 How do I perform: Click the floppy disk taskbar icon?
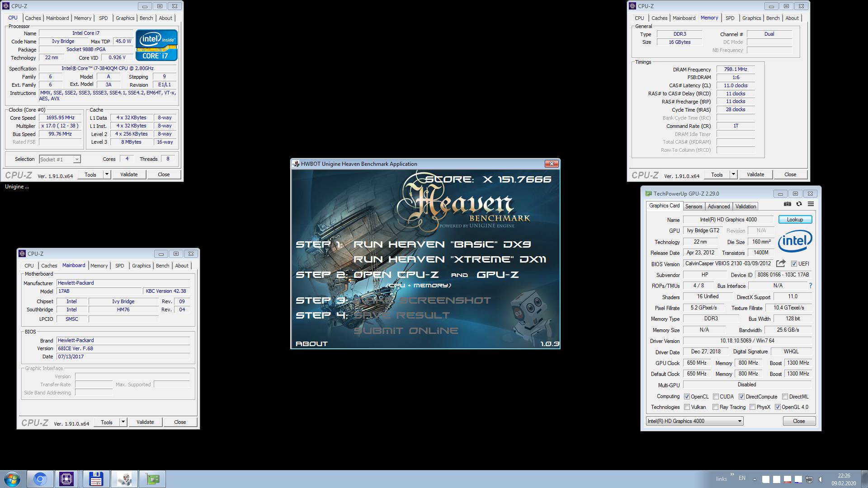pyautogui.click(x=96, y=479)
